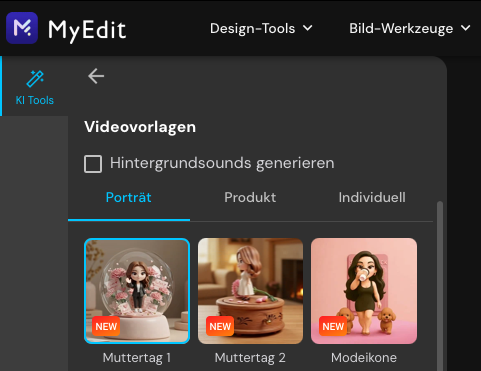Switch to the Porträt tab
This screenshot has width=481, height=371.
129,197
